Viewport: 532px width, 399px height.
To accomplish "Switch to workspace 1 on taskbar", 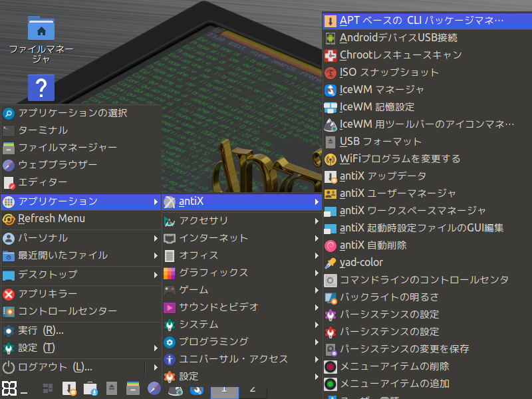I will click(x=225, y=392).
